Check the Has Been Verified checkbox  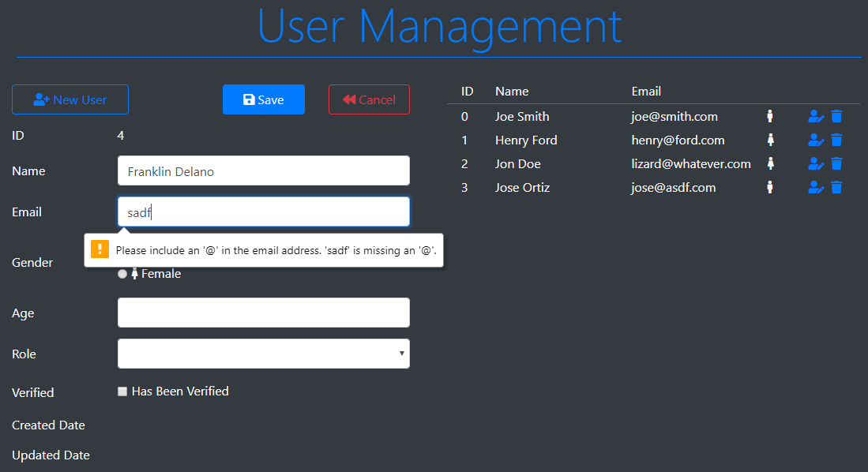(x=122, y=391)
